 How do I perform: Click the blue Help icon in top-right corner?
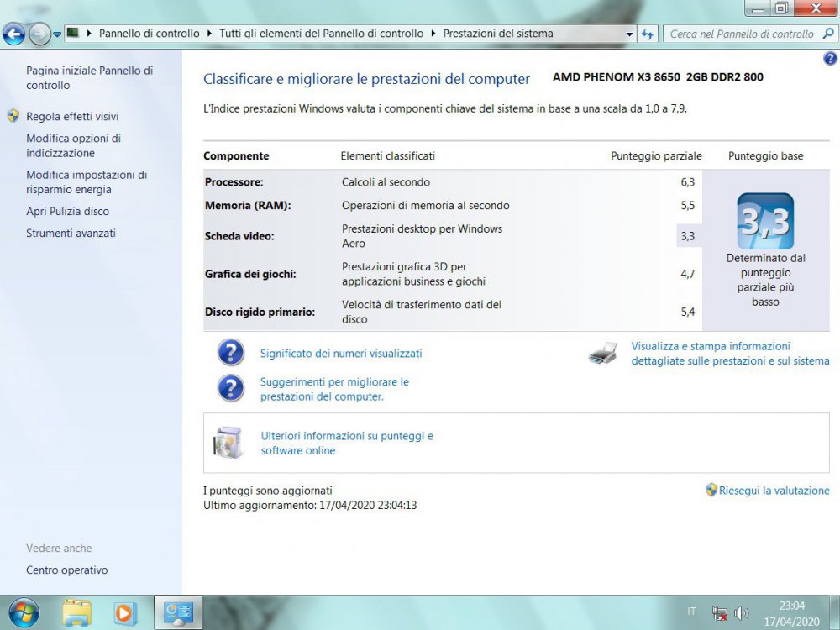(x=830, y=59)
